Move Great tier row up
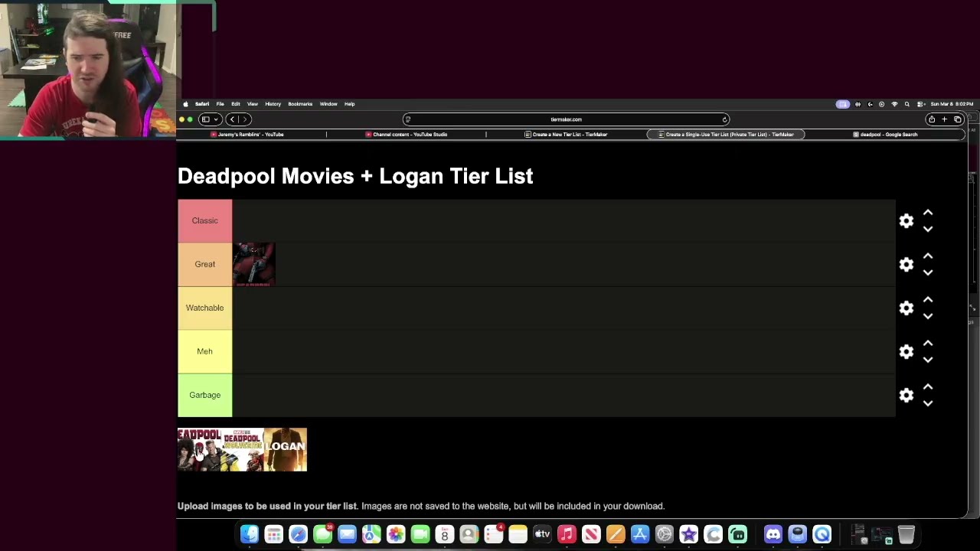Viewport: 980px width, 551px height. [928, 256]
